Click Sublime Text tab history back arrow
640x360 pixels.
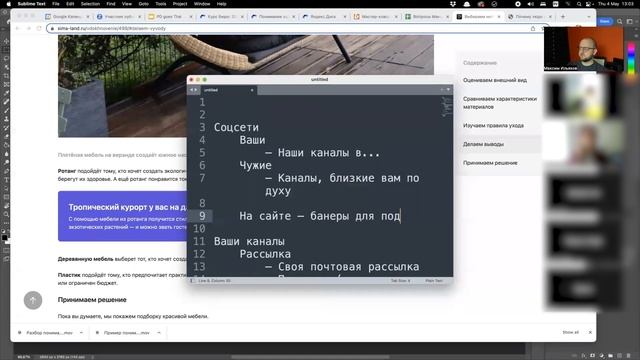pyautogui.click(x=191, y=90)
